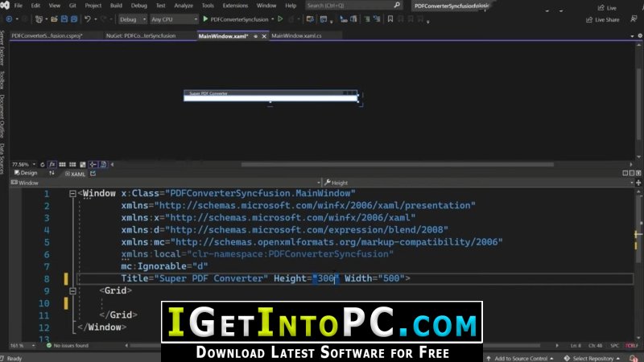Toggle show snap grid in designer

point(63,165)
